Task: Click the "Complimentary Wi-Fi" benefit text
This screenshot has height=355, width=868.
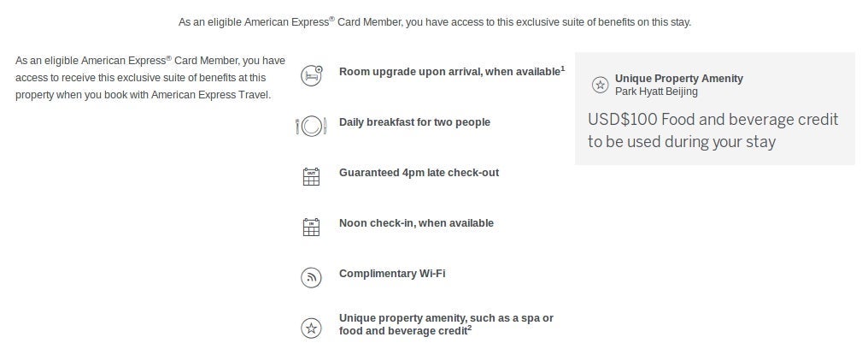Action: tap(392, 274)
